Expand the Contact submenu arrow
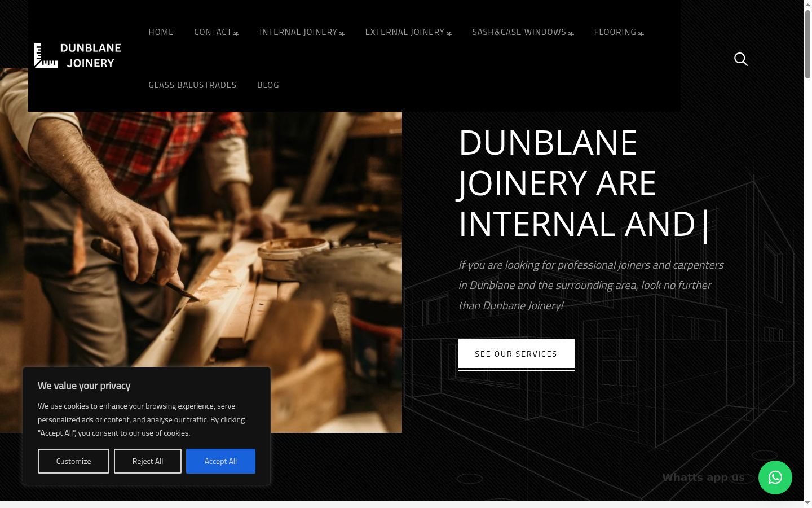Image resolution: width=812 pixels, height=508 pixels. 236,33
